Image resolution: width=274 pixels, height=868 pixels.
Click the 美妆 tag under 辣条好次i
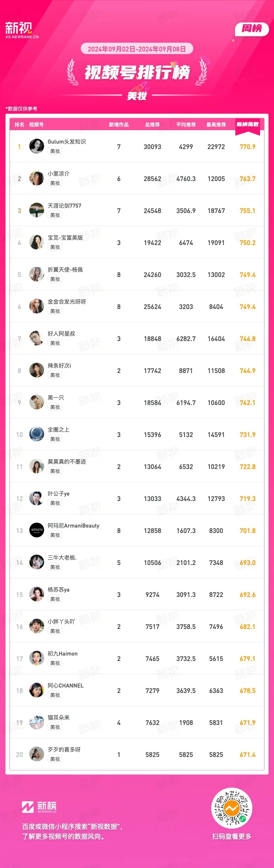coord(55,375)
